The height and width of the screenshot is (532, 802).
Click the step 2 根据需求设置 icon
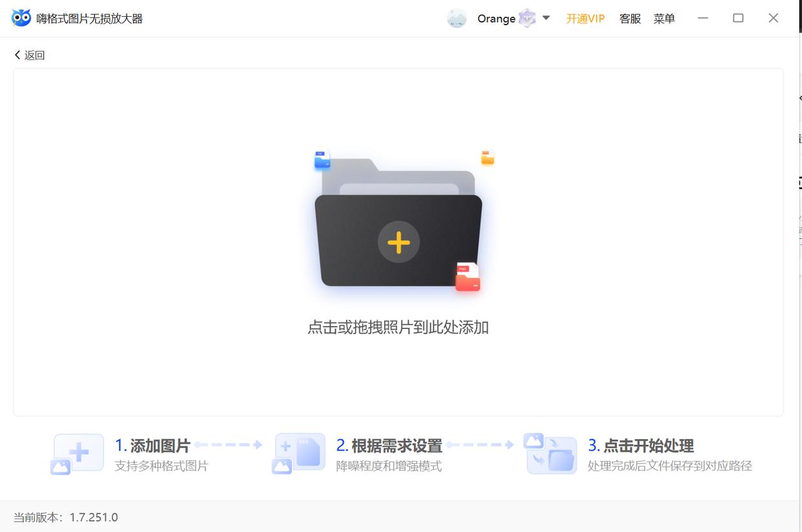(298, 453)
